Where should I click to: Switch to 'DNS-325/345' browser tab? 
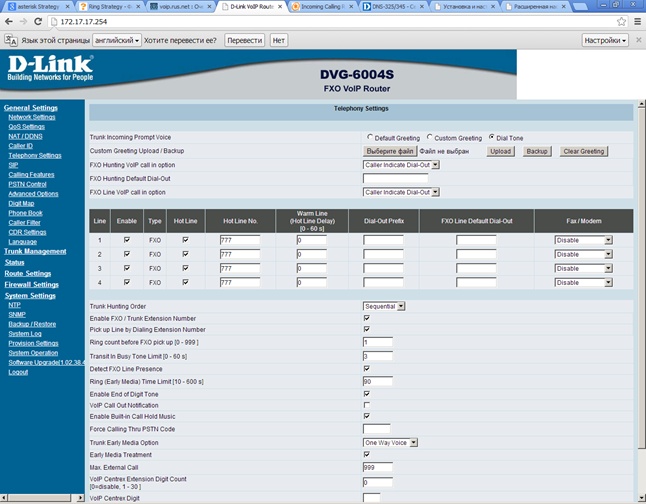click(392, 7)
